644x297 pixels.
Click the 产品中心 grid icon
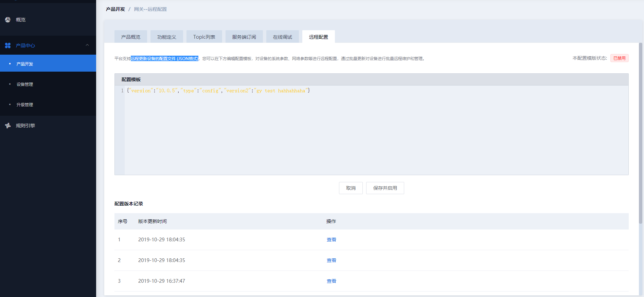[x=8, y=45]
